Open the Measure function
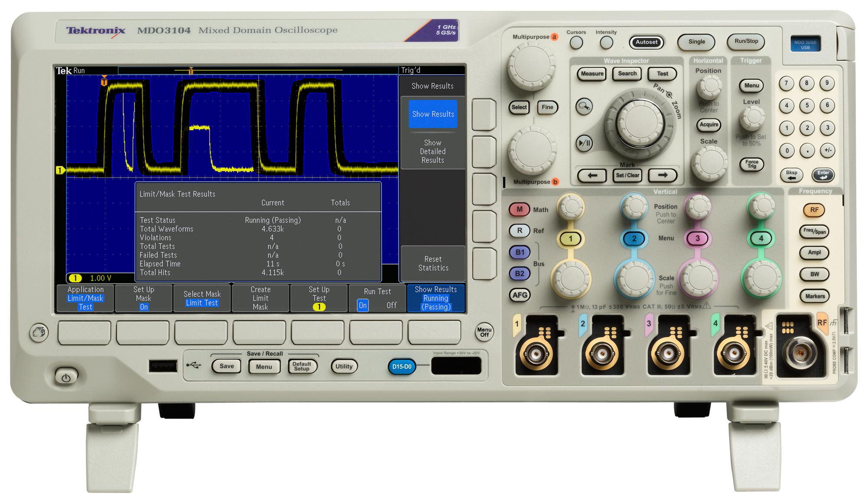Viewport: 868px width, 503px height. pos(592,74)
